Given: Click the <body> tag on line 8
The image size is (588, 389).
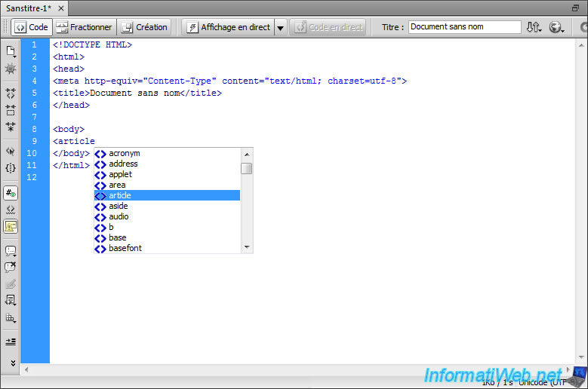Looking at the screenshot, I should (69, 129).
